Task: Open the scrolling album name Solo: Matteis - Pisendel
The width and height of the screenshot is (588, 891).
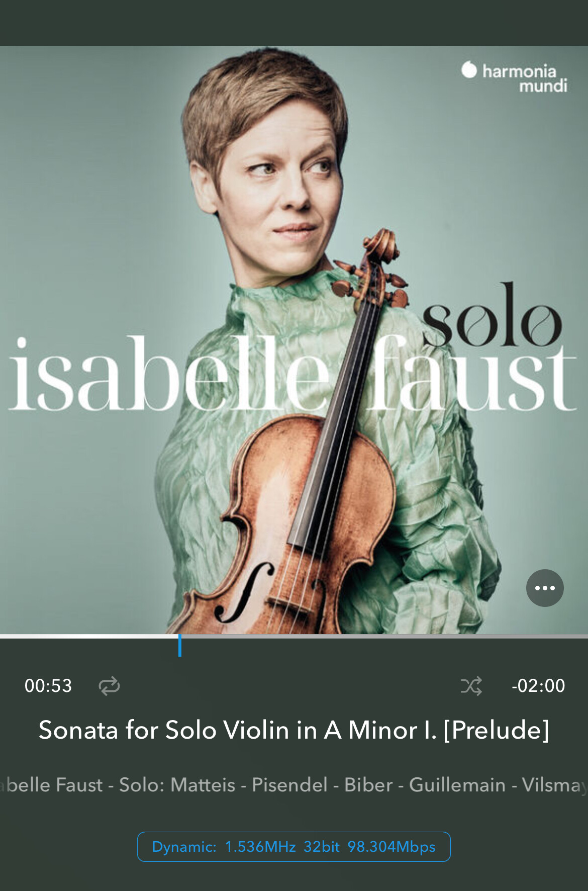Action: pyautogui.click(x=294, y=785)
